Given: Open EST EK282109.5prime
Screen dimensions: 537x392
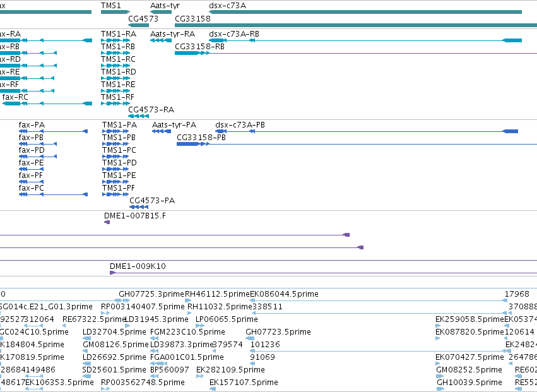Looking at the screenshot, I should (230, 370).
